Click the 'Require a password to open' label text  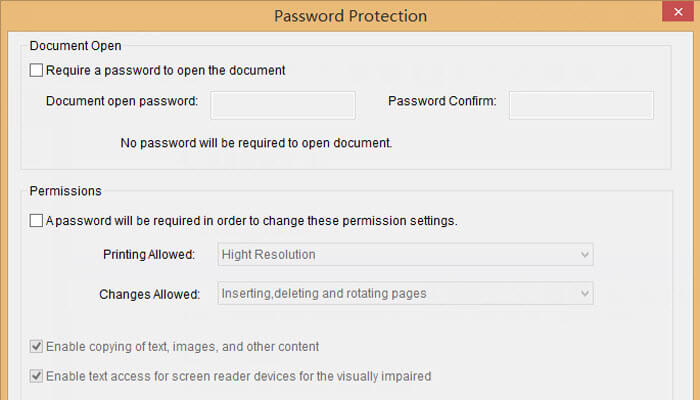point(166,70)
